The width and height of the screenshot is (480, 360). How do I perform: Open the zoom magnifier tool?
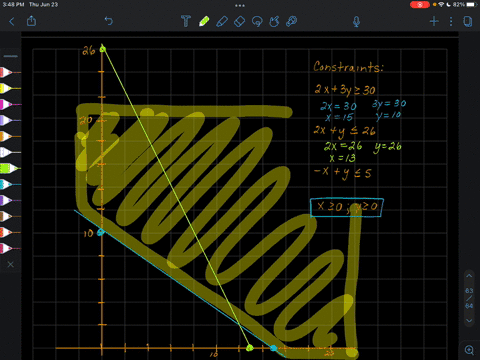(x=469, y=350)
